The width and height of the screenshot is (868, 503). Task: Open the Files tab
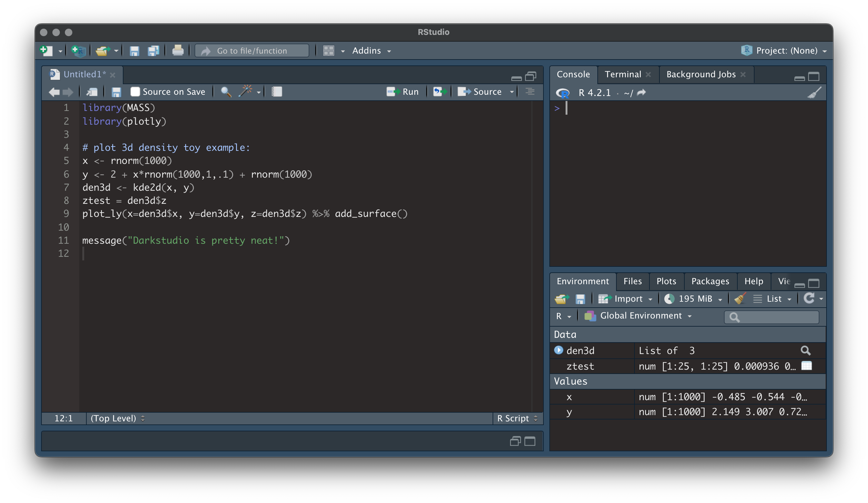(x=632, y=281)
